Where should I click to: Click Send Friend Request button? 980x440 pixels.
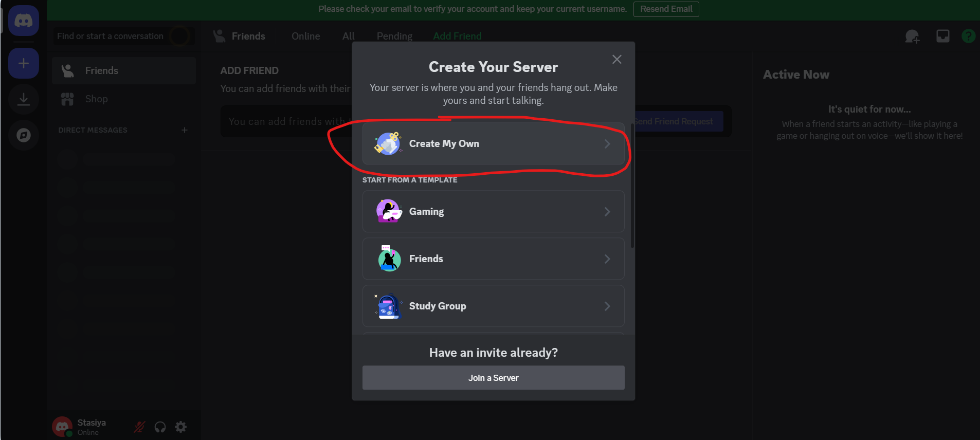673,121
